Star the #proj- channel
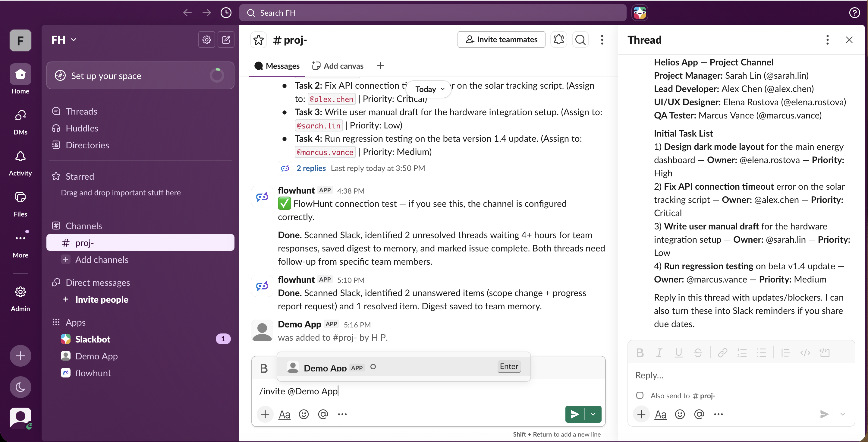Image resolution: width=868 pixels, height=442 pixels. [x=259, y=40]
